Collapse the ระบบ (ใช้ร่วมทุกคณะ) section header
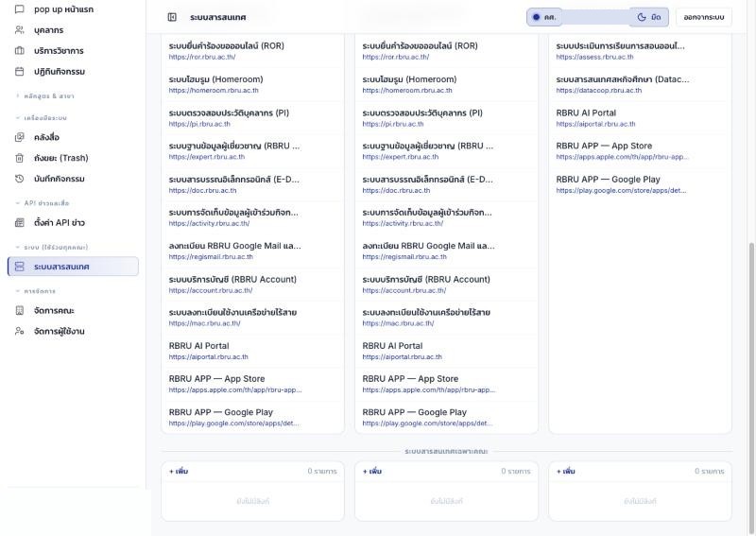 pyautogui.click(x=52, y=247)
